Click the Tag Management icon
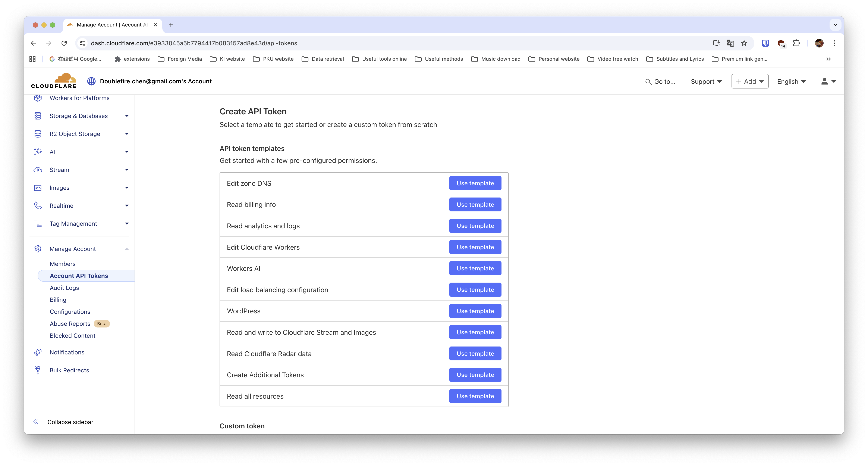Image resolution: width=868 pixels, height=466 pixels. pos(38,224)
